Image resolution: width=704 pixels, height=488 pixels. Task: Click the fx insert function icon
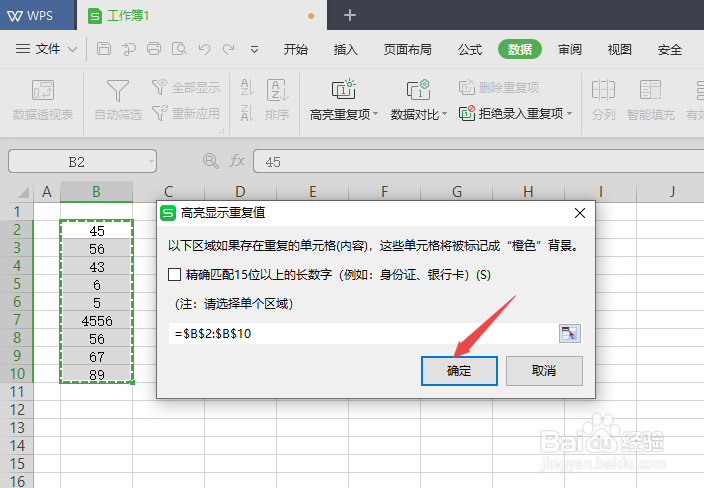coord(237,161)
